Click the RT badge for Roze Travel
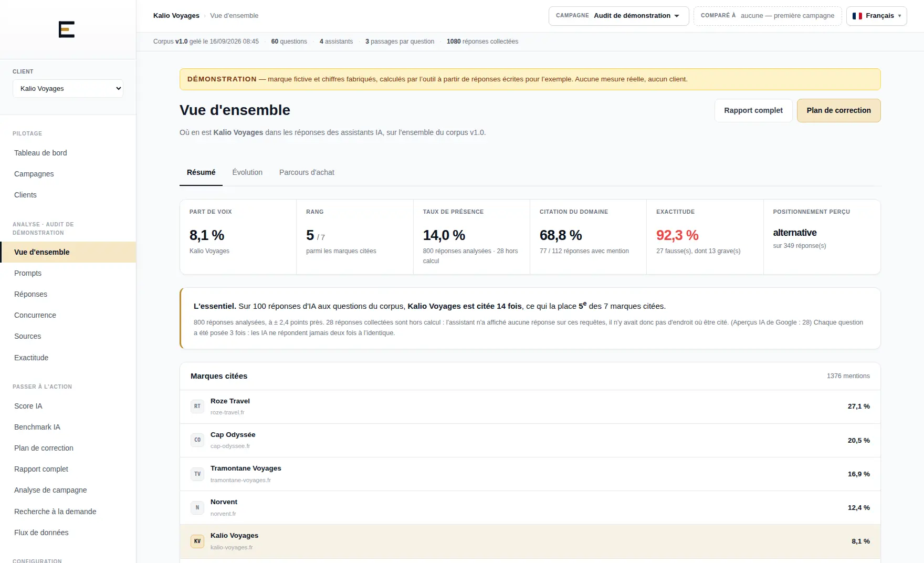Viewport: 924px width, 563px height. [197, 406]
